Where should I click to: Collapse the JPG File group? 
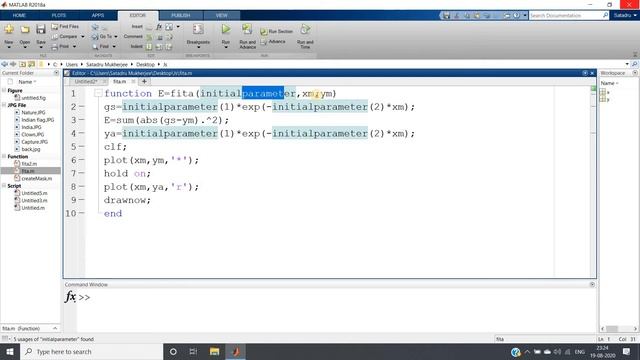(4, 105)
